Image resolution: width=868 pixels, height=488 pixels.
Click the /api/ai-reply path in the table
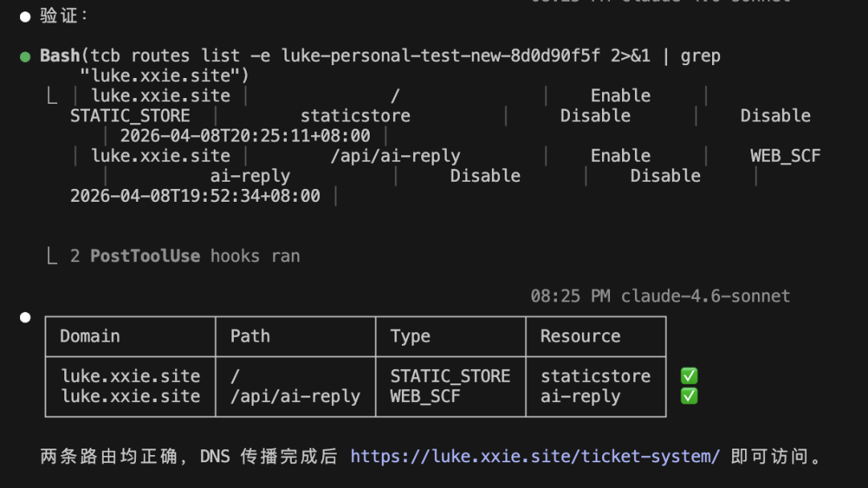pyautogui.click(x=295, y=396)
